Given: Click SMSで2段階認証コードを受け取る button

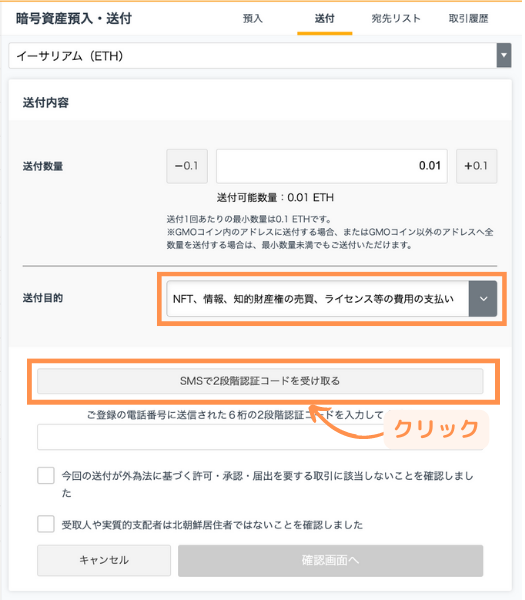Looking at the screenshot, I should pyautogui.click(x=261, y=383).
